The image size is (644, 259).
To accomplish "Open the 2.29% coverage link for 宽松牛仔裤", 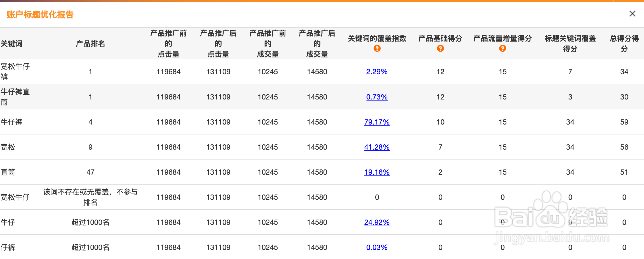I will 377,72.
